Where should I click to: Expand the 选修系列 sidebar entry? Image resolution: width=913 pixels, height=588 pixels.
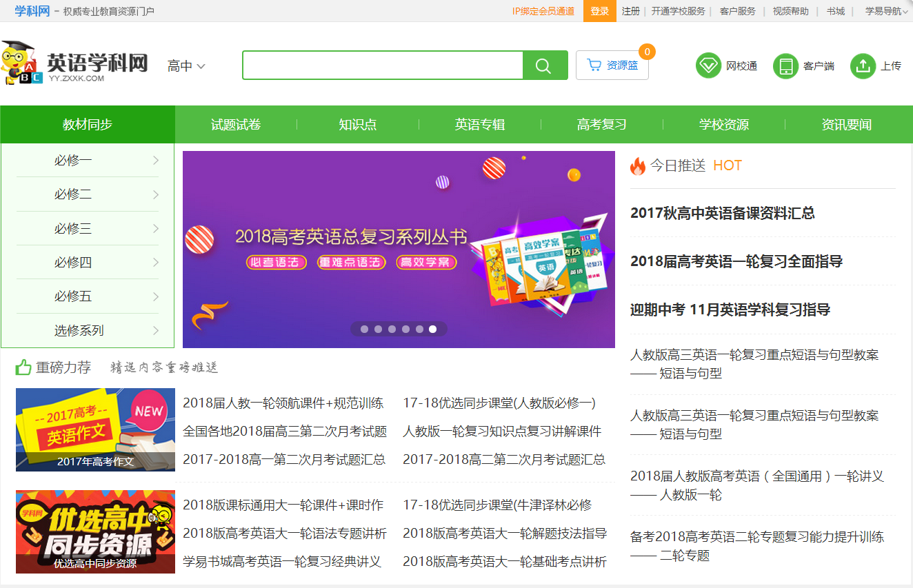pyautogui.click(x=88, y=330)
